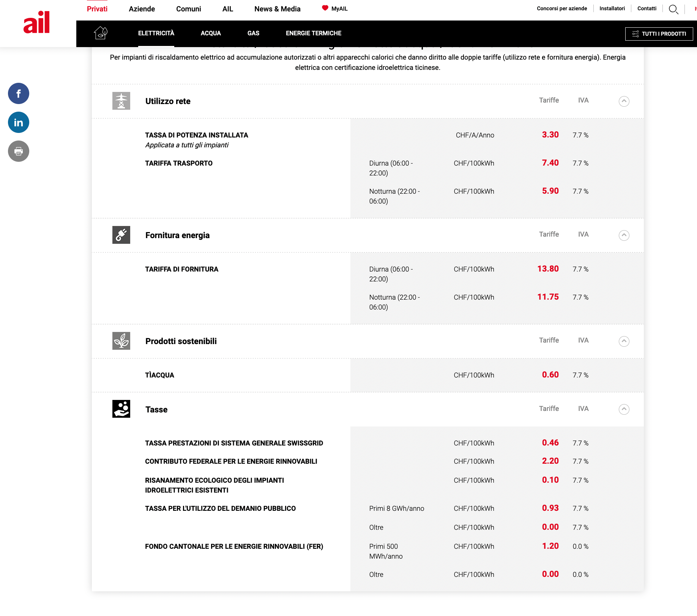Screen dimensions: 697x616
Task: Click the Tutti i prodotti button
Action: (659, 34)
